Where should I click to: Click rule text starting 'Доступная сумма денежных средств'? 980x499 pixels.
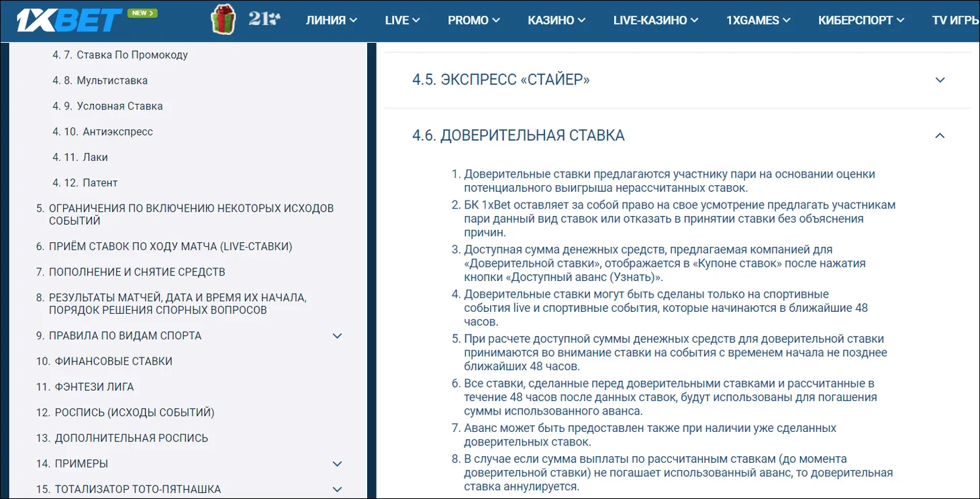click(x=665, y=264)
